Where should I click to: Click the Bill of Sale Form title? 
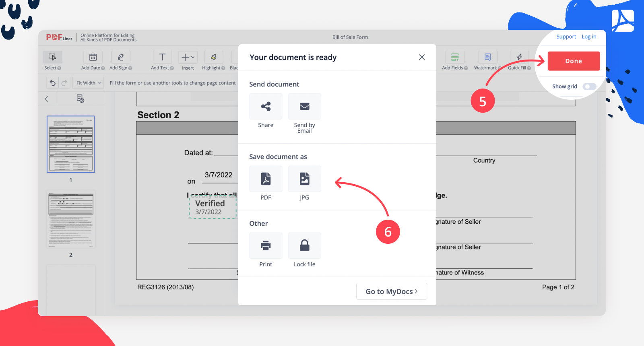click(350, 37)
